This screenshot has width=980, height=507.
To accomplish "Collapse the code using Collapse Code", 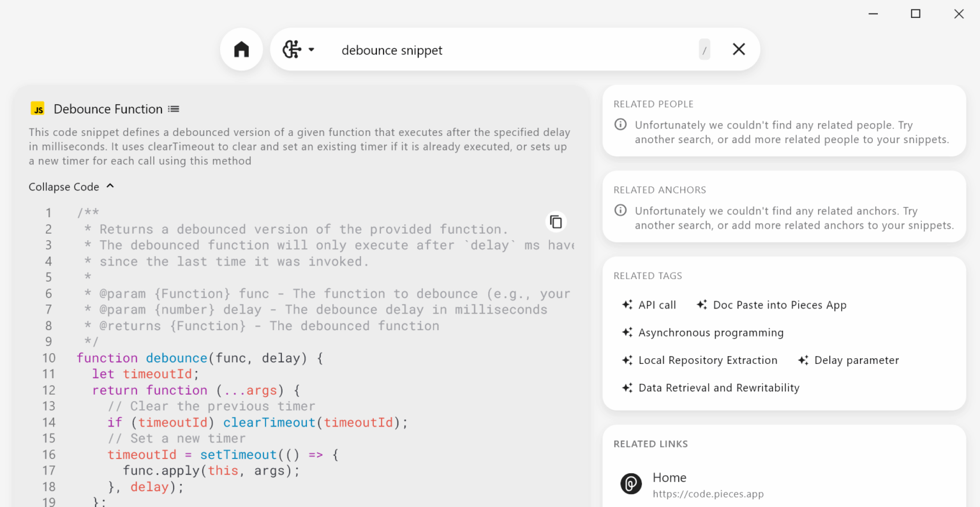I will click(x=64, y=186).
